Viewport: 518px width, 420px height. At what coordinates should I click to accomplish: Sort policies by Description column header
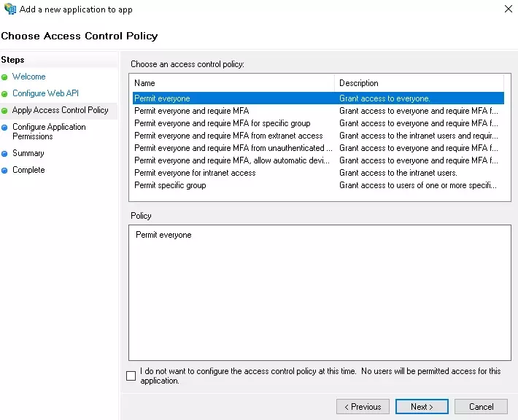[x=420, y=83]
